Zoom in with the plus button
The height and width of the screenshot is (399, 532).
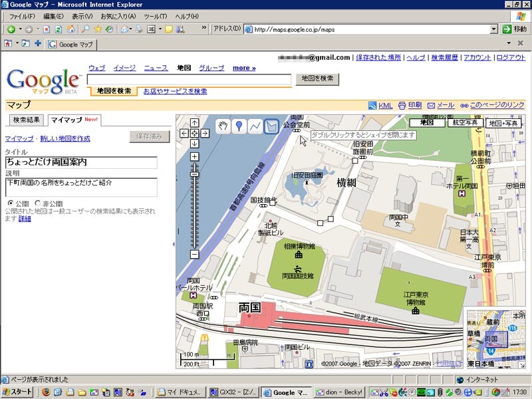pos(194,157)
